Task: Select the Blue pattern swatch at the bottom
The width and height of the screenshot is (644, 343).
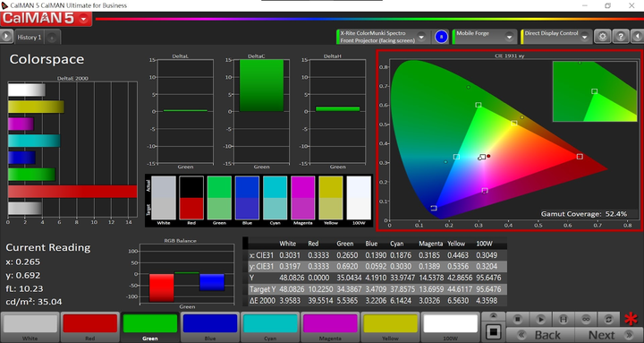Action: point(210,327)
